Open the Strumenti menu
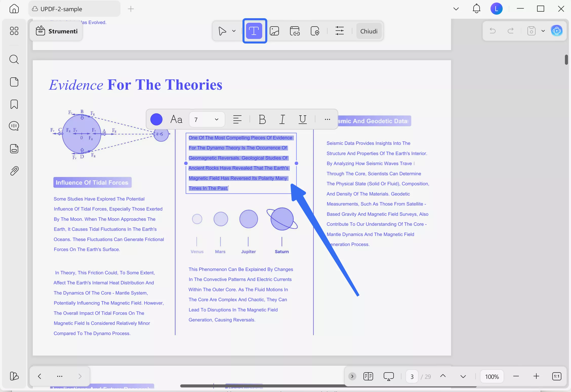This screenshot has width=571, height=392. click(57, 31)
